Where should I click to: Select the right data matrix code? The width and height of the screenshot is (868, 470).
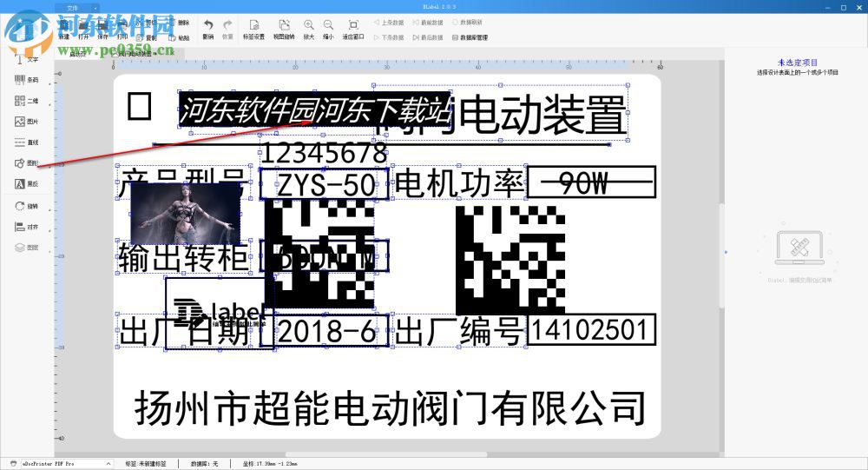510,261
